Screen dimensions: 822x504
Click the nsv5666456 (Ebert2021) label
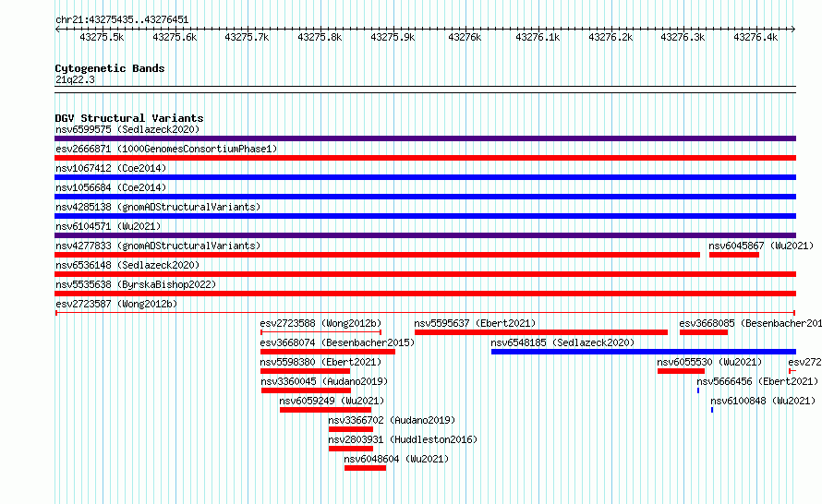[757, 381]
